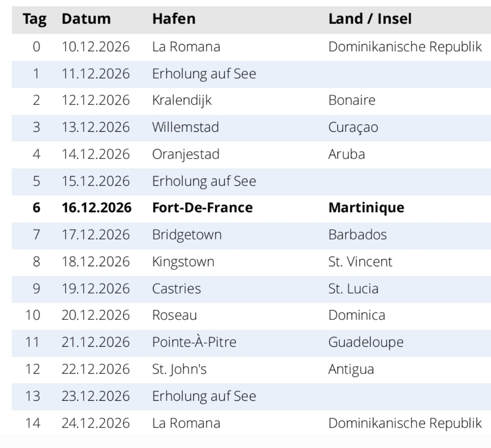Image resolution: width=491 pixels, height=448 pixels.
Task: Click Guadeloupe in the island column
Action: click(366, 342)
